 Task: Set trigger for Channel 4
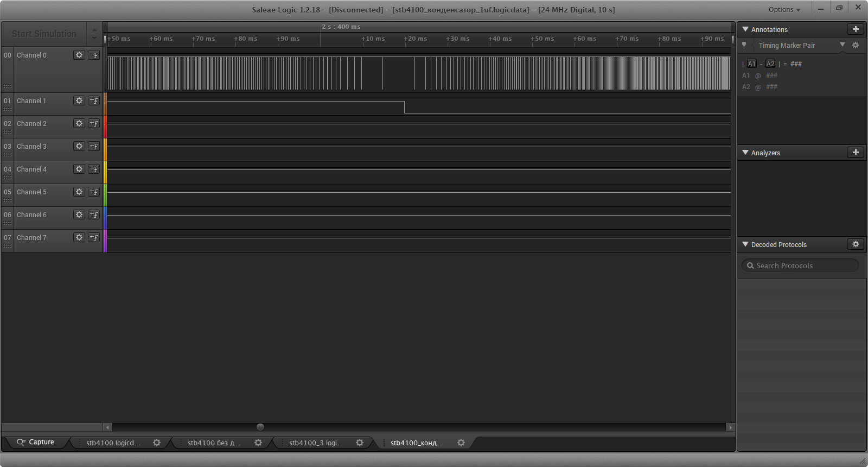click(x=94, y=169)
